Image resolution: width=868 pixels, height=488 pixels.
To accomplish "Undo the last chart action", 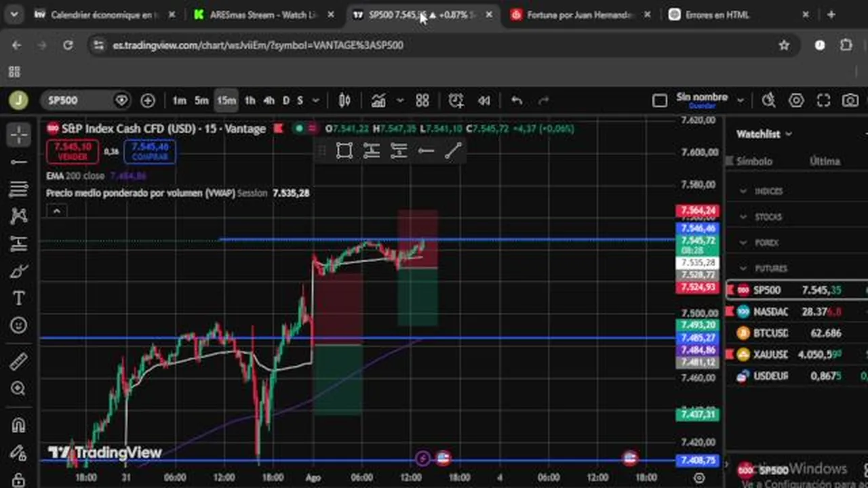I will click(x=517, y=100).
